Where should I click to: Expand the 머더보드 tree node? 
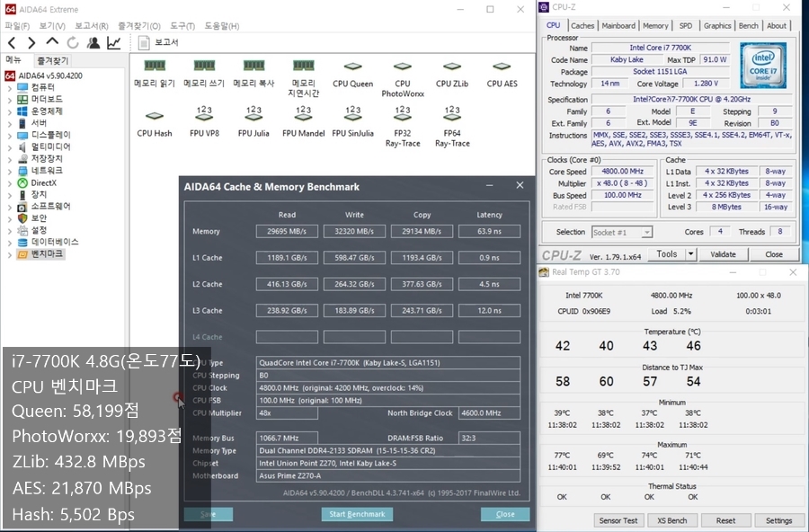(x=9, y=100)
